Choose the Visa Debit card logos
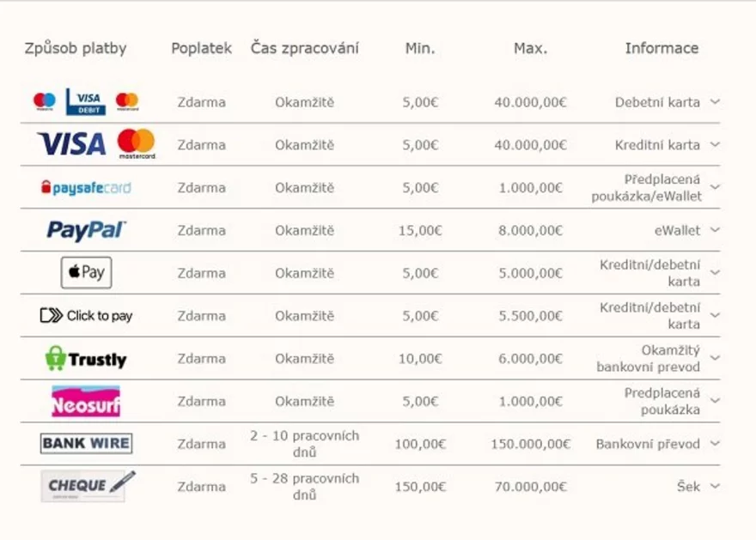The image size is (756, 540). tap(86, 101)
